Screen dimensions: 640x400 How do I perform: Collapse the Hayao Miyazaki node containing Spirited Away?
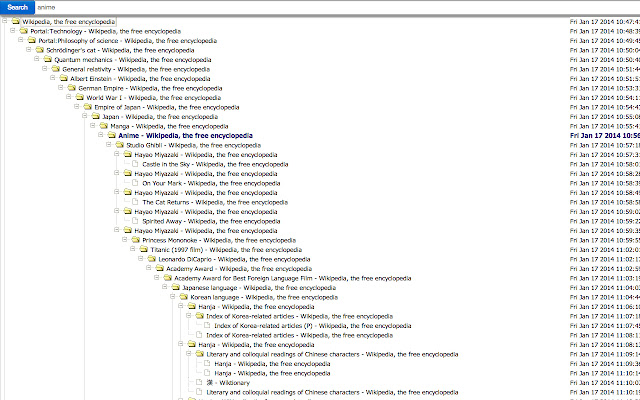click(x=117, y=211)
